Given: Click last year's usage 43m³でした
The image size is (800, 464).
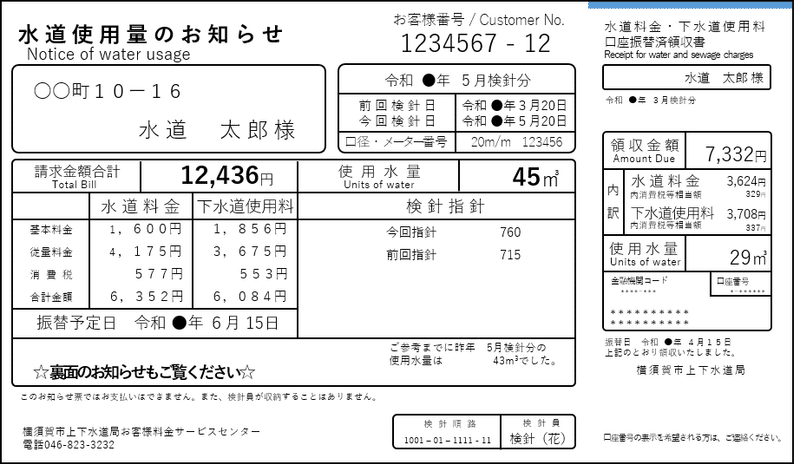Looking at the screenshot, I should click(x=523, y=360).
